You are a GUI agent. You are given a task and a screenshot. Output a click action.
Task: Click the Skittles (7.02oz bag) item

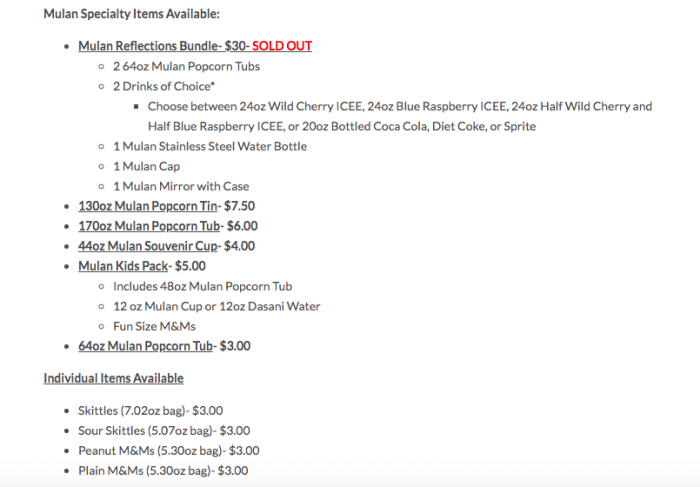[150, 410]
